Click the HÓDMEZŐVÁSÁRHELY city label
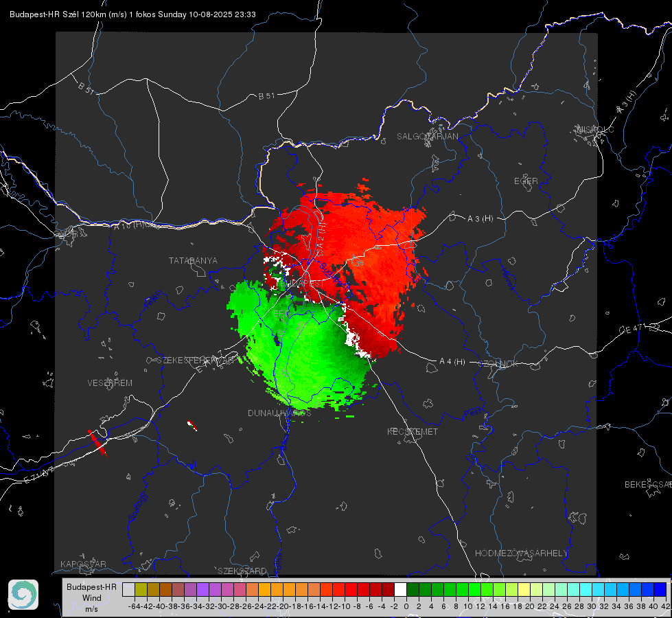672x618 pixels. 521,553
